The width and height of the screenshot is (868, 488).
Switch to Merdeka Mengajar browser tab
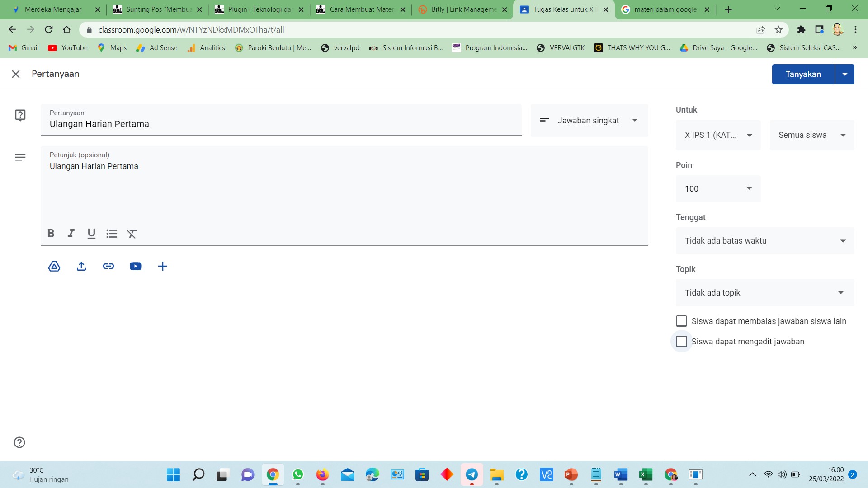point(53,9)
